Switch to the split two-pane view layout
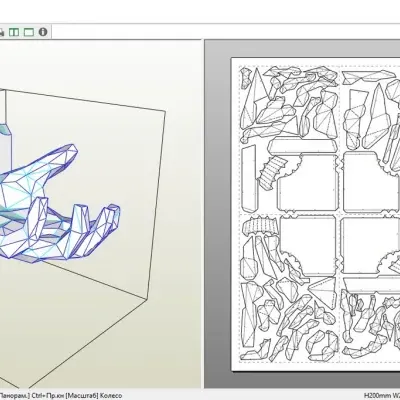Screen dimensions: 400x400 [x=14, y=32]
